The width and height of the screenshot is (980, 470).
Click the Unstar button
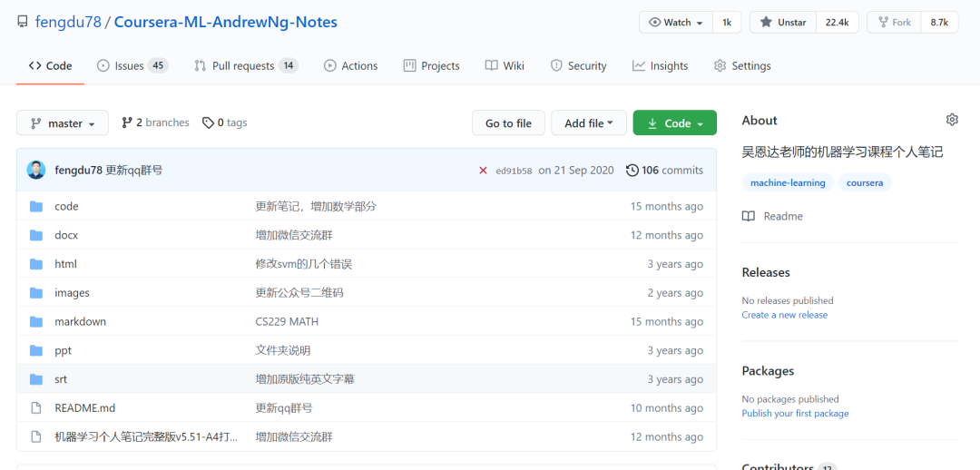click(x=783, y=23)
